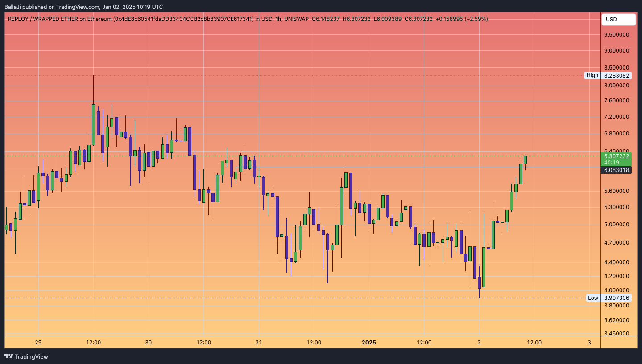Click the 5.300000 price axis label
Image resolution: width=642 pixels, height=364 pixels.
point(617,207)
